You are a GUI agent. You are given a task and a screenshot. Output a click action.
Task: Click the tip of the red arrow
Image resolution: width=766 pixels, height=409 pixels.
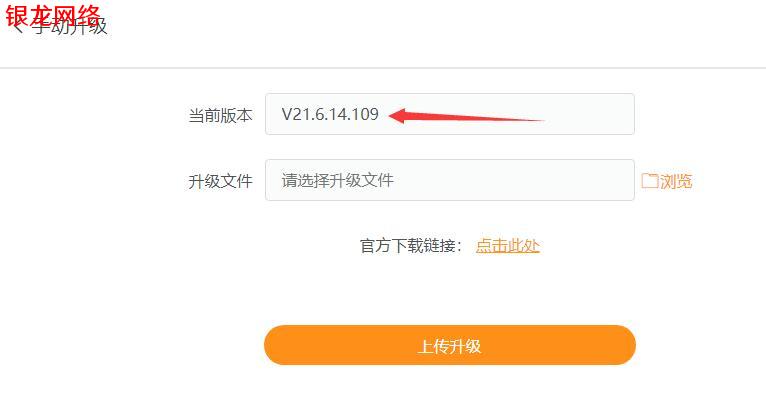coord(391,116)
